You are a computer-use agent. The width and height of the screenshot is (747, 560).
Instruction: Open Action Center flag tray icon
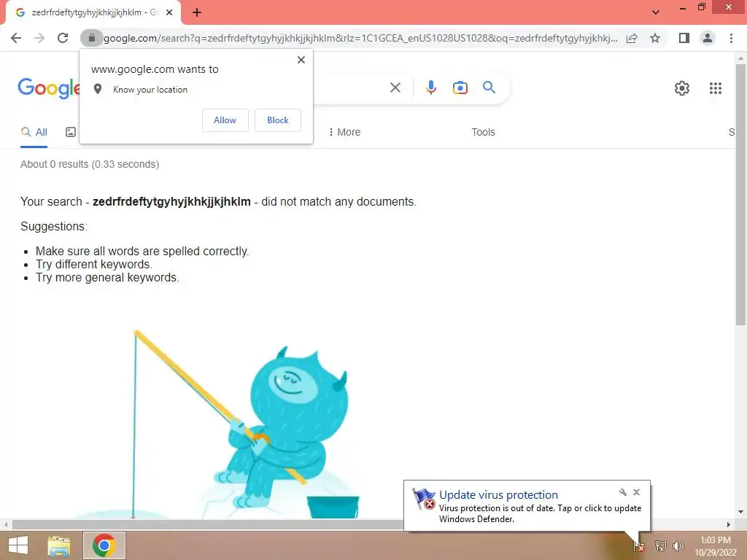[639, 546]
